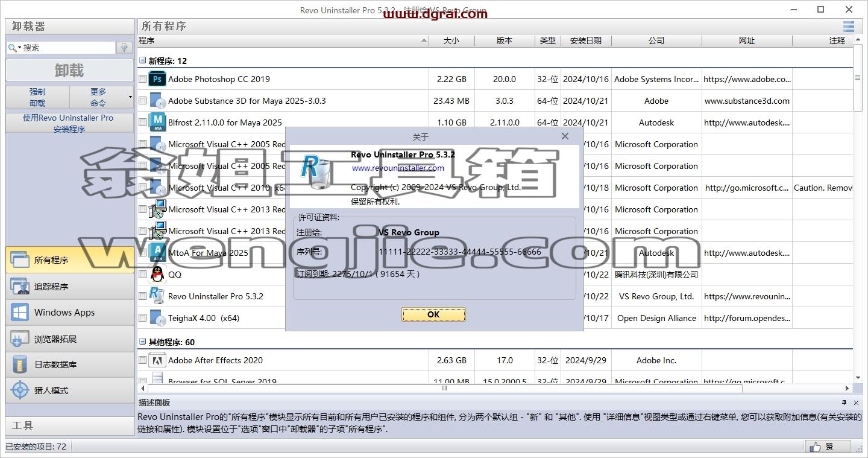Close the 关于 About dialog
Image resolution: width=868 pixels, height=458 pixels.
tap(565, 136)
